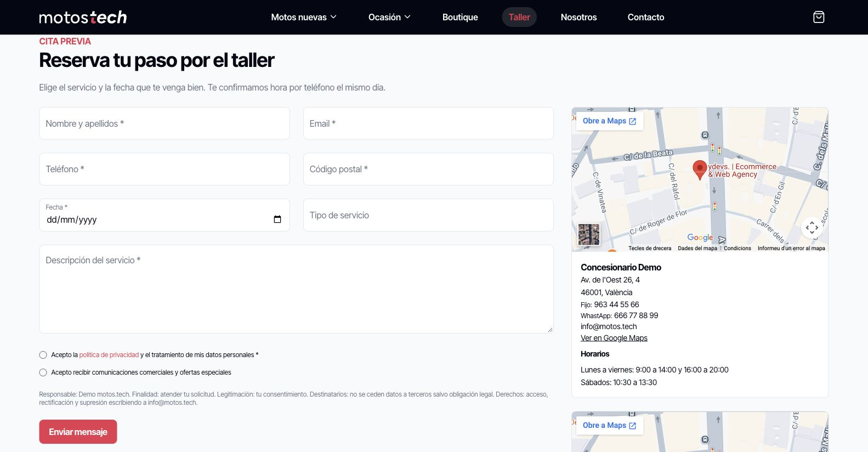This screenshot has height=452, width=868.
Task: Navigate to Contacto
Action: click(646, 17)
